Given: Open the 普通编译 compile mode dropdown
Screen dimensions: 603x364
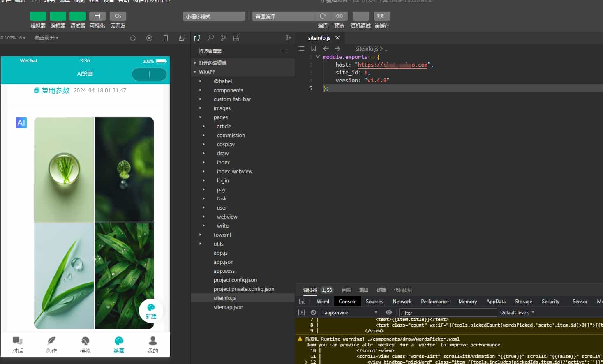Looking at the screenshot, I should [283, 16].
